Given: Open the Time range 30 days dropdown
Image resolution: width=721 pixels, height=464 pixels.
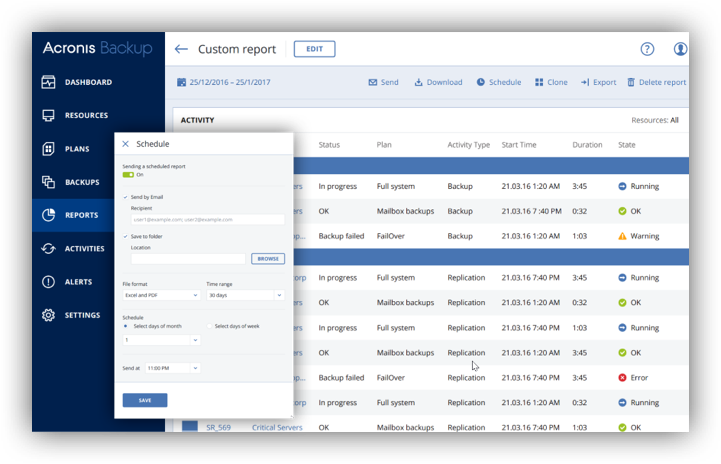Looking at the screenshot, I should 245,295.
